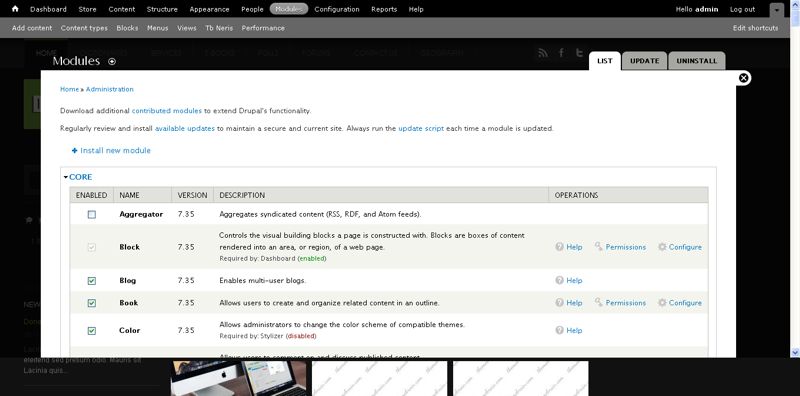
Task: Click the NAME column header
Action: coord(129,195)
